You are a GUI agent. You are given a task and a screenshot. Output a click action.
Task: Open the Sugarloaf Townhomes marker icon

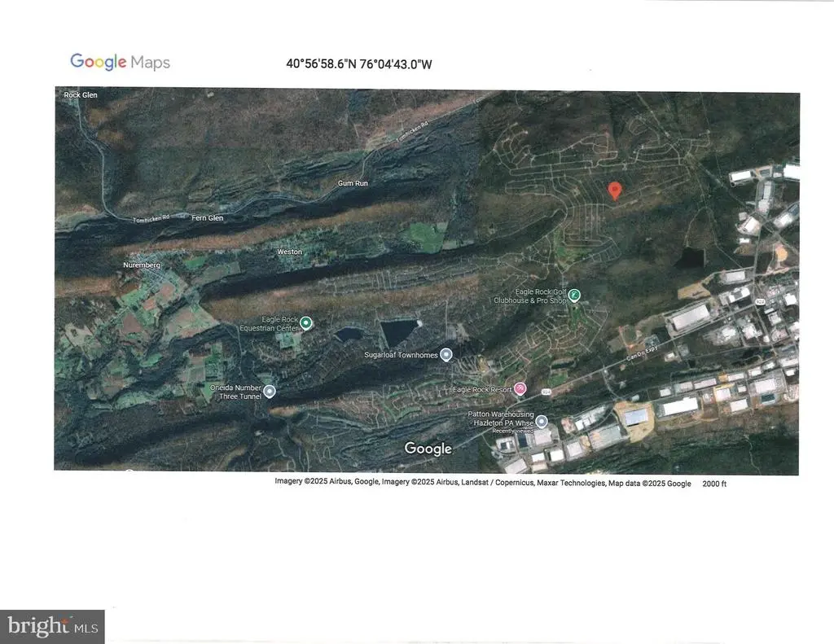446,354
